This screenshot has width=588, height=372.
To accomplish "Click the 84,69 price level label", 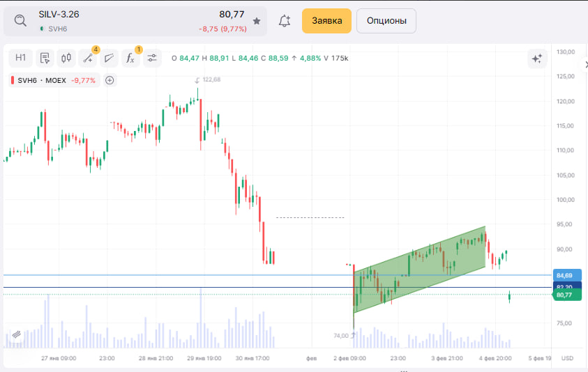I will point(564,275).
